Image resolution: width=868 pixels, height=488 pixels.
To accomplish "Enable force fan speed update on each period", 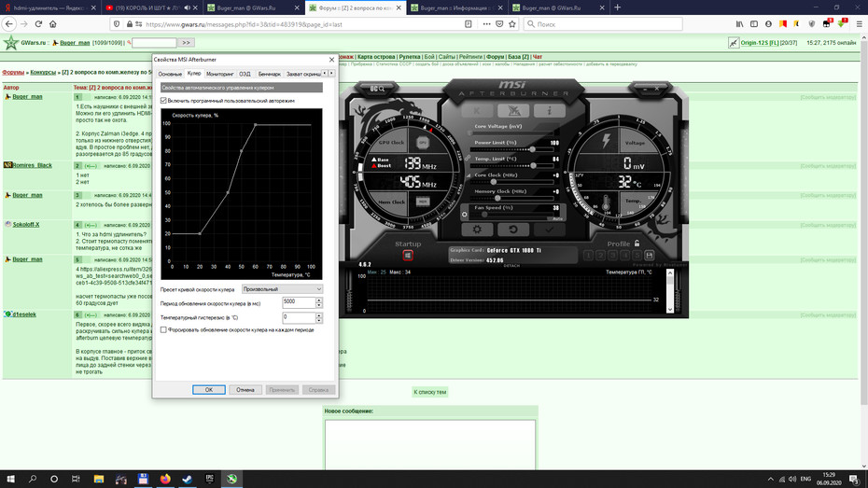I will 163,329.
